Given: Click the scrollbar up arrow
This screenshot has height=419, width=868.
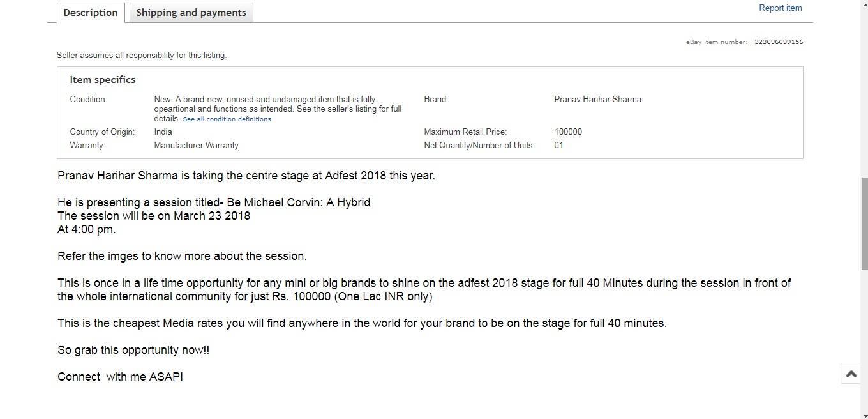Looking at the screenshot, I should 864,4.
